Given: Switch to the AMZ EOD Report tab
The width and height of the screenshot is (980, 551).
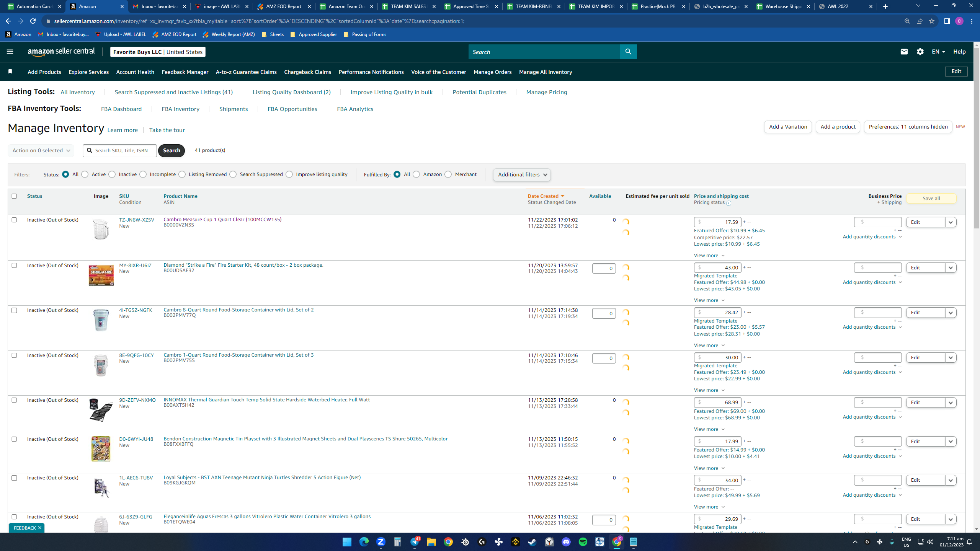Looking at the screenshot, I should [x=284, y=7].
